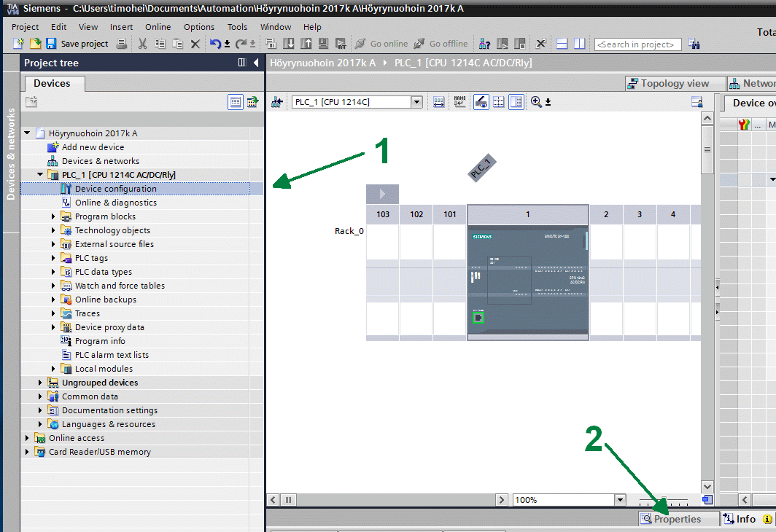Screen dimensions: 776x532
Task: Click the Save project button
Action: point(78,44)
